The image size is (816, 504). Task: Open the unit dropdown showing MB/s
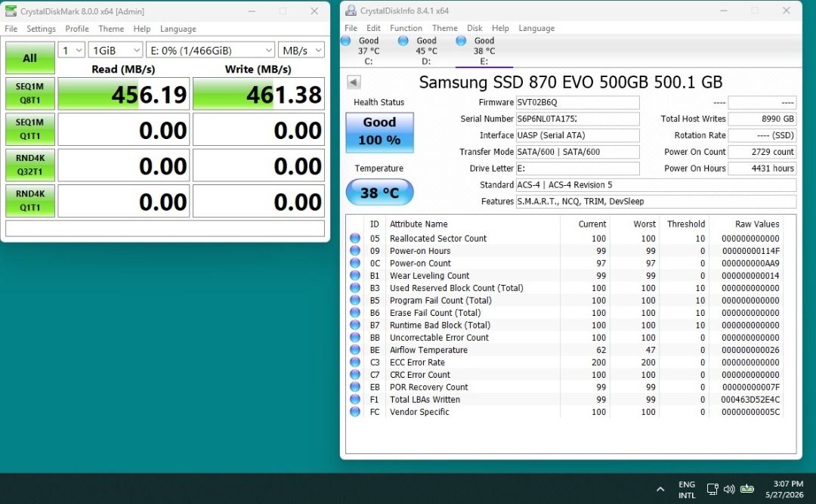[301, 50]
